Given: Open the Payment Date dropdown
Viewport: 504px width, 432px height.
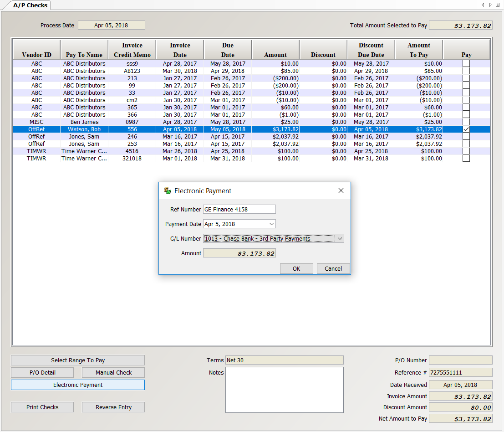Looking at the screenshot, I should 272,224.
